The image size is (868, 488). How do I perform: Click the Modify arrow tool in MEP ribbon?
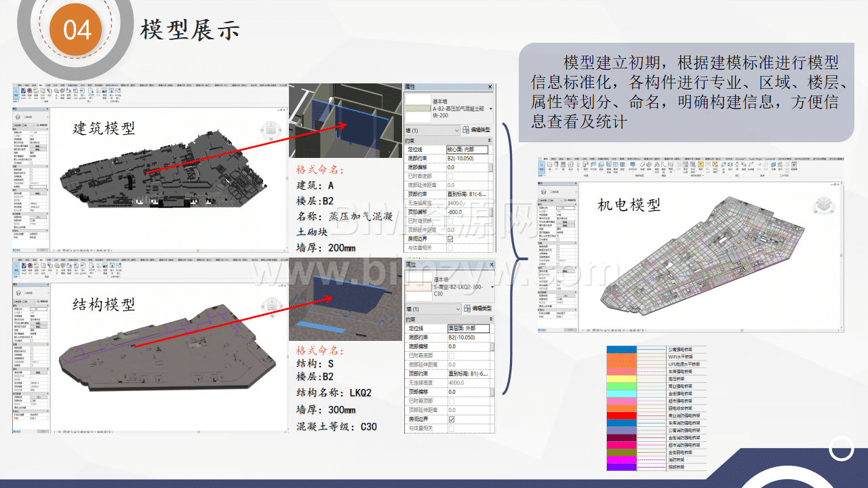541,167
